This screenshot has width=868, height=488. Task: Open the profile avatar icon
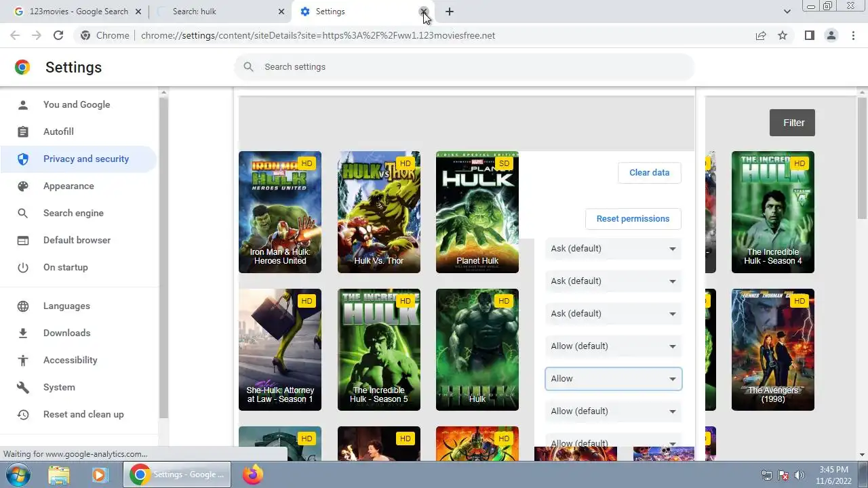tap(831, 35)
